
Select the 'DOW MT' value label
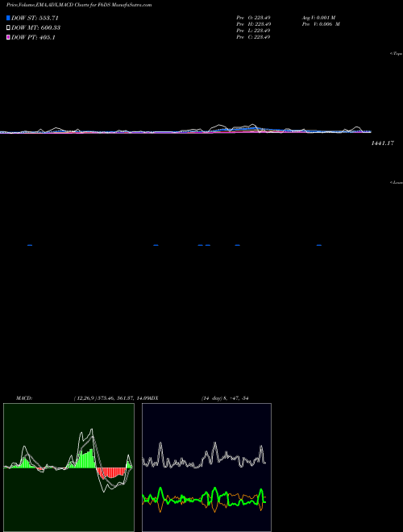coord(36,28)
